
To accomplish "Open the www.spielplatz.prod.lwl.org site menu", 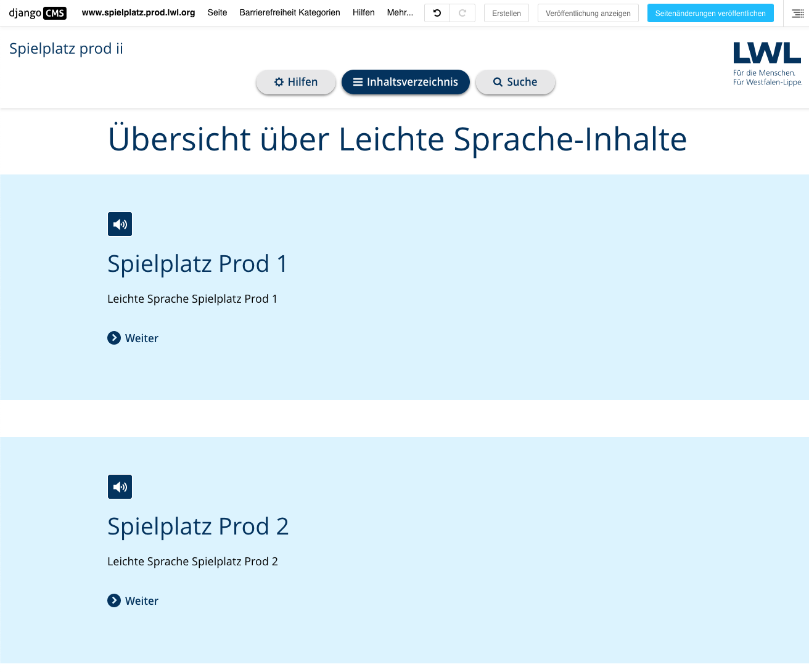I will (x=138, y=12).
